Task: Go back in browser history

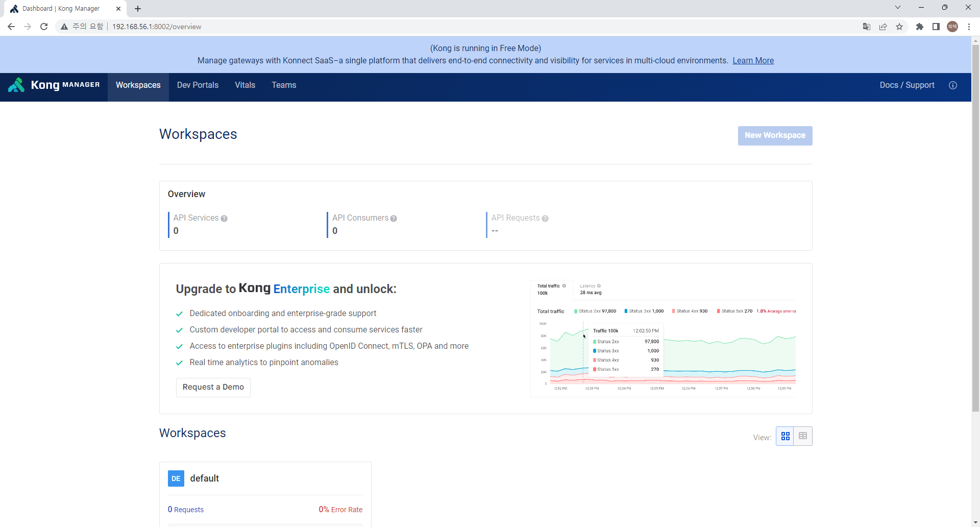Action: [x=11, y=27]
